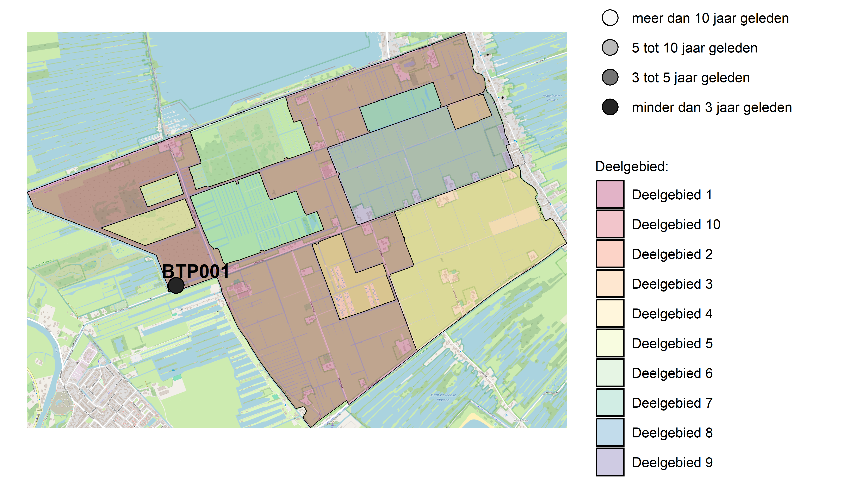This screenshot has height=487, width=868.
Task: Select the Deelgebied 1 color swatch
Action: pyautogui.click(x=610, y=194)
